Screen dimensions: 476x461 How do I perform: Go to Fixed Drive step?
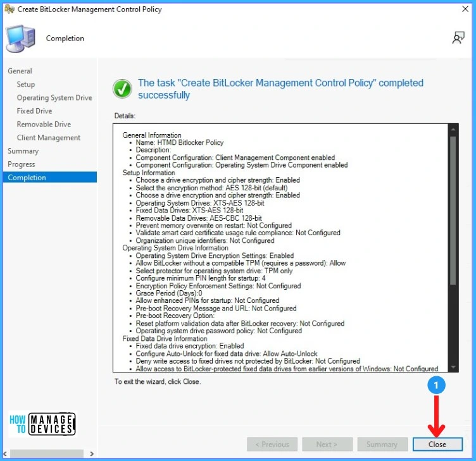coord(34,111)
